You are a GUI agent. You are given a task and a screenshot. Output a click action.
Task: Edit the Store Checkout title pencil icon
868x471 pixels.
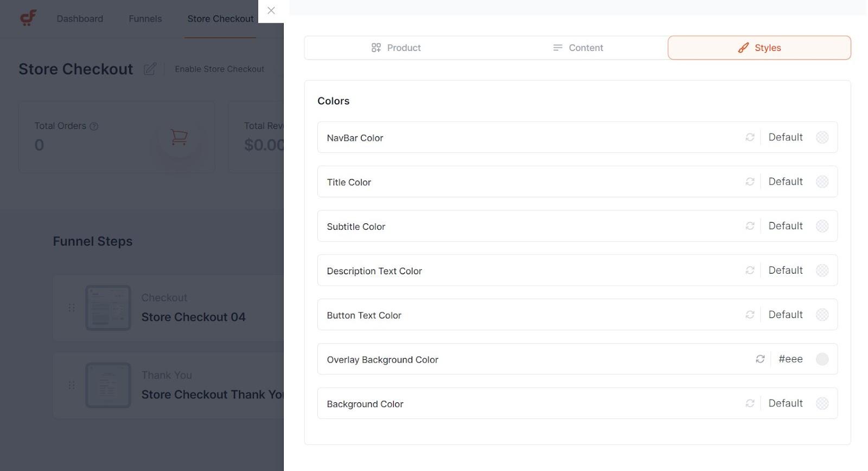click(x=150, y=69)
